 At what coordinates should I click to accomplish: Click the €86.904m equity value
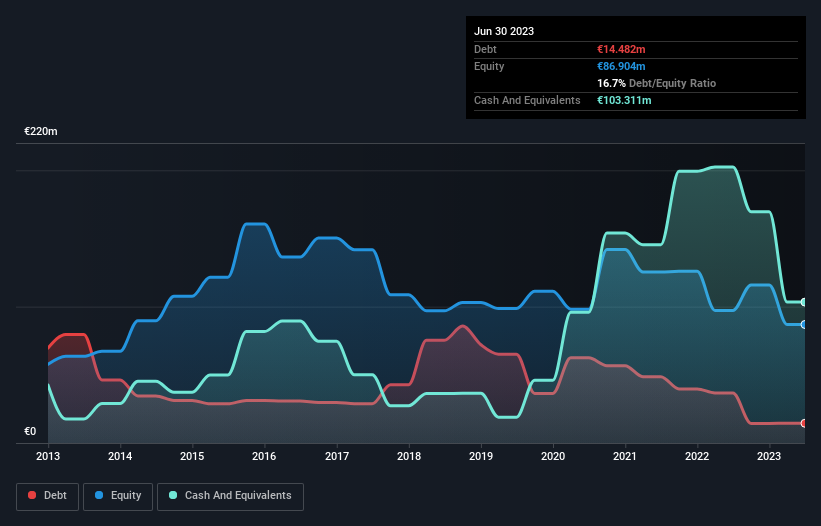click(x=621, y=66)
